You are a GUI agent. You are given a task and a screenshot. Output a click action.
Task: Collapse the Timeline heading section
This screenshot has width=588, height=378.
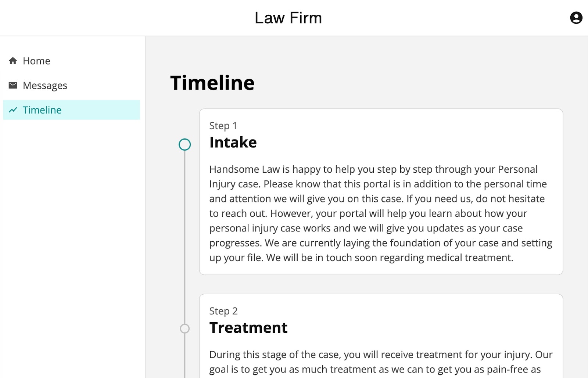click(x=212, y=83)
